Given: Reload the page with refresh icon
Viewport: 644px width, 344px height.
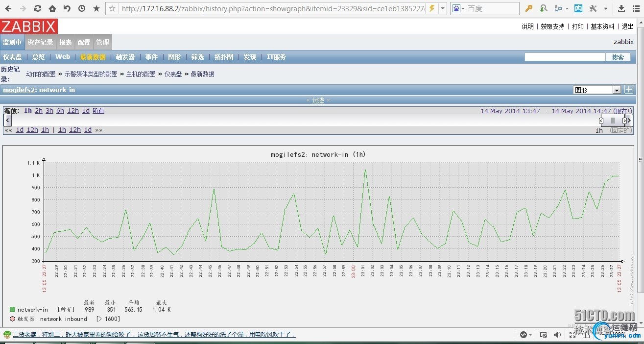Looking at the screenshot, I should [x=37, y=8].
